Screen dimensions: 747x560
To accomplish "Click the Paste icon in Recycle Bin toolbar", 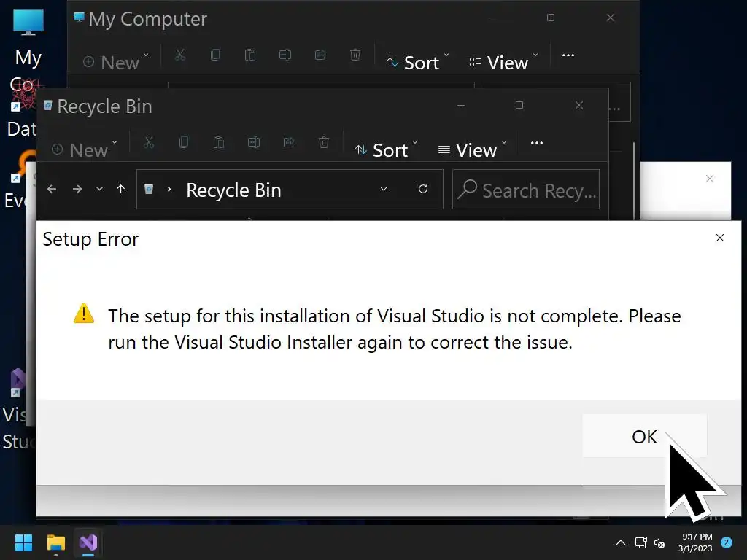I will pyautogui.click(x=219, y=142).
